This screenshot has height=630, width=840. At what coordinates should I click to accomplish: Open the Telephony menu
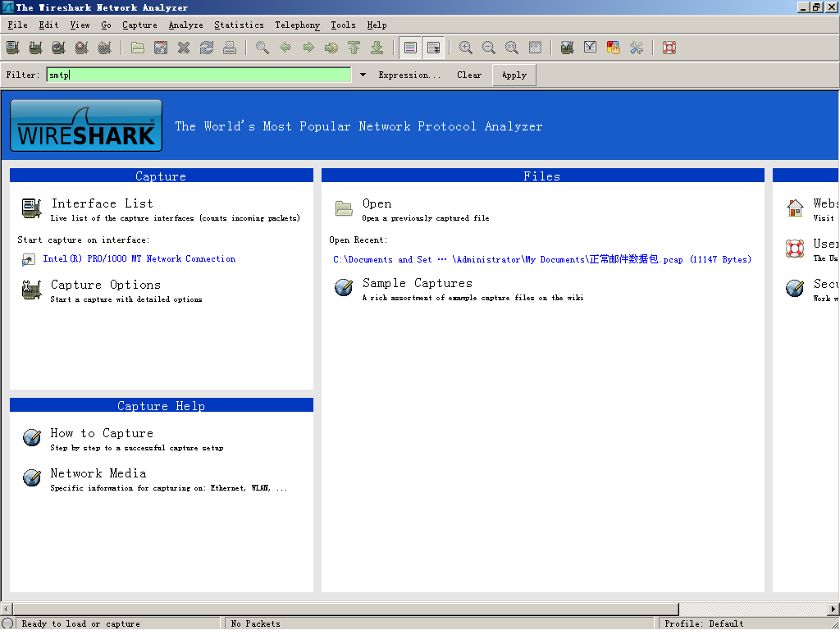297,25
